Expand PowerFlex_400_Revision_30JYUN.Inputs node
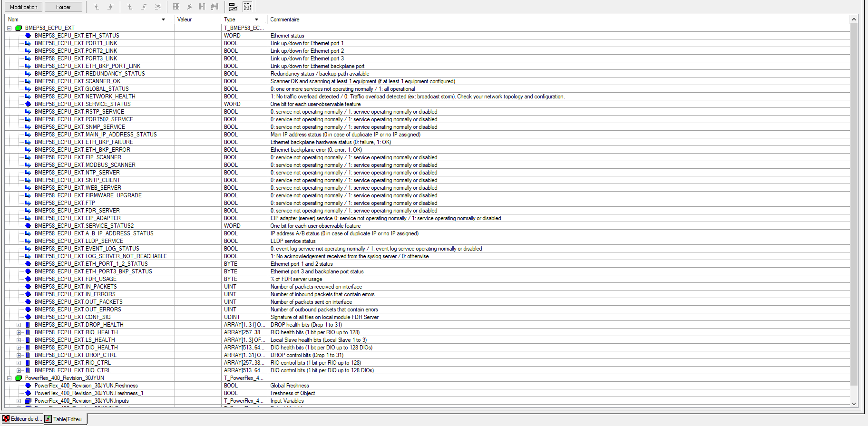The width and height of the screenshot is (868, 426). click(19, 401)
